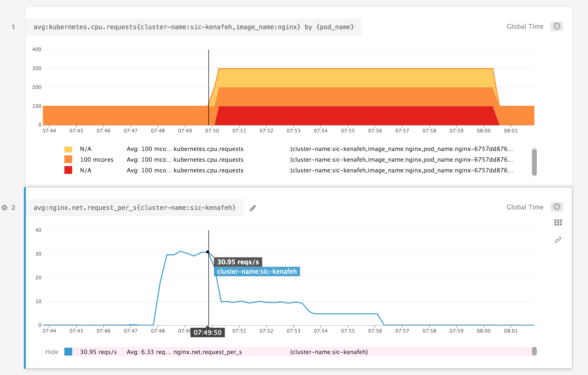Click the 07:49:50 timestamp marker

coord(207,332)
